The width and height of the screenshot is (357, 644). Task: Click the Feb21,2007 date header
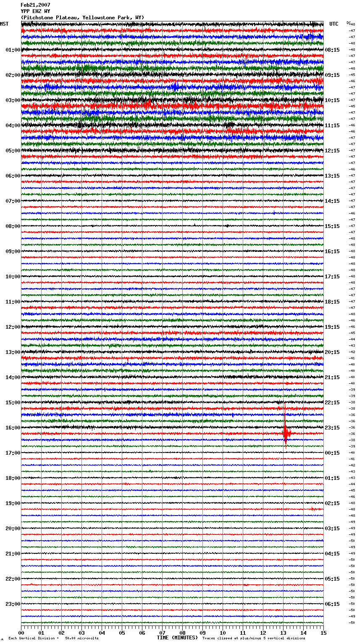pyautogui.click(x=35, y=5)
